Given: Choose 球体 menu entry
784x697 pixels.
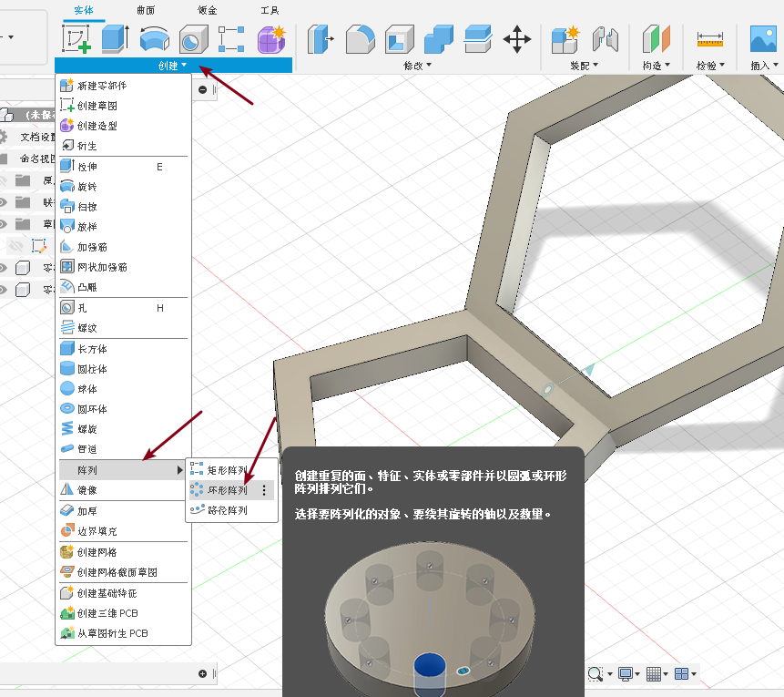Looking at the screenshot, I should tap(124, 389).
